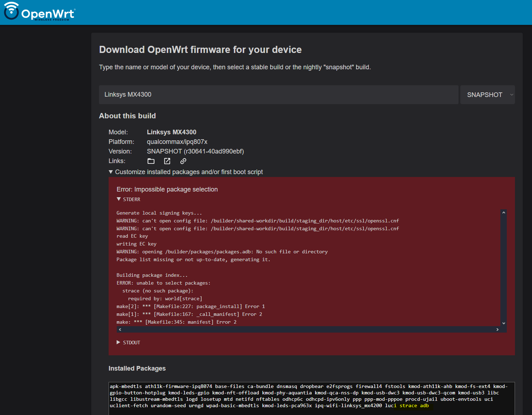Open the external link icon
Screen dimensions: 532x415
point(167,161)
